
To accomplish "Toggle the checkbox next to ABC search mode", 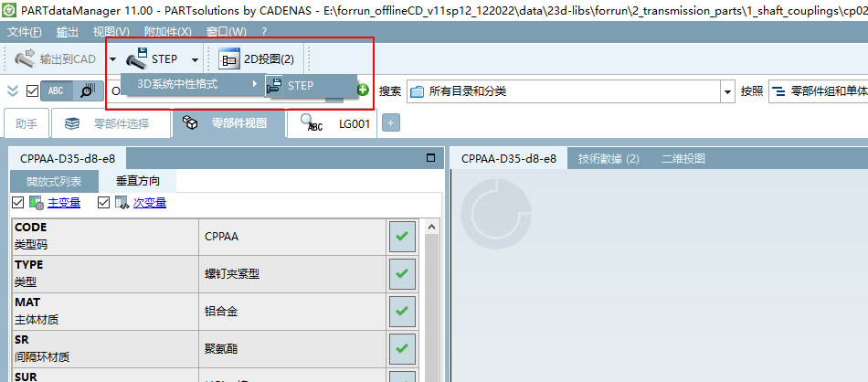I will [32, 90].
